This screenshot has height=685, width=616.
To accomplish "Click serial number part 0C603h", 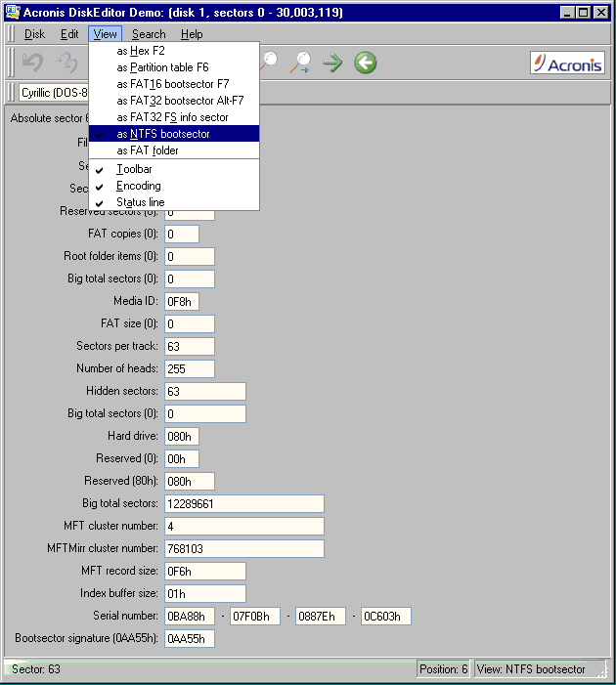I will click(386, 616).
